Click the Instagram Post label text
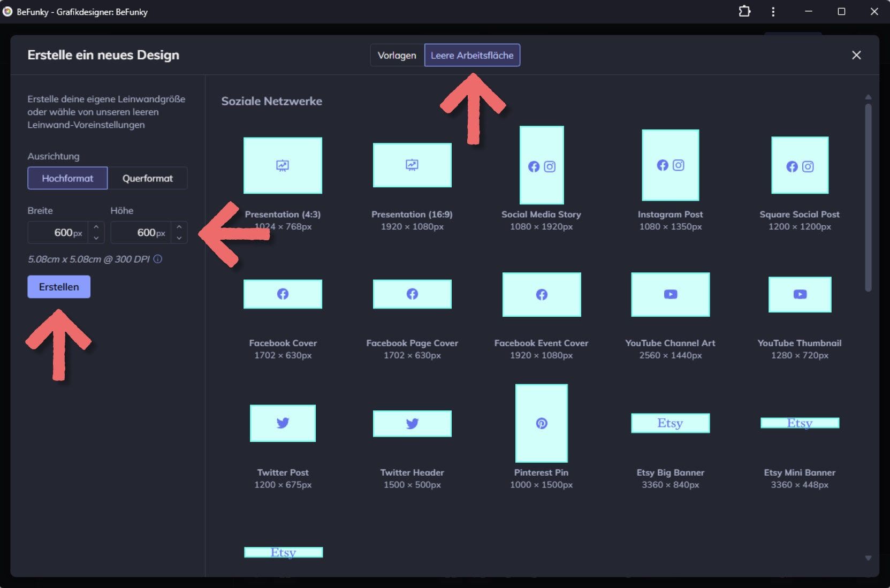 [x=671, y=214]
